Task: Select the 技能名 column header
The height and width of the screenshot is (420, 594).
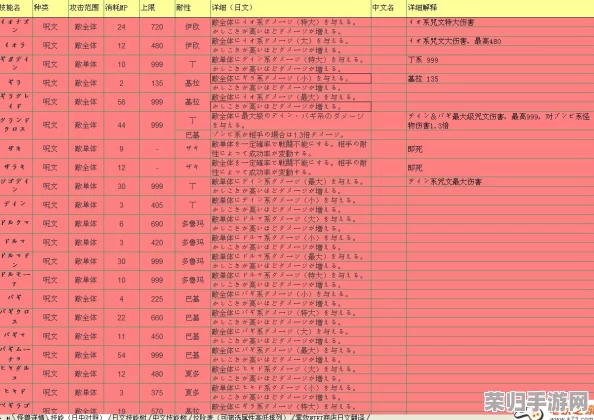Action: click(16, 8)
